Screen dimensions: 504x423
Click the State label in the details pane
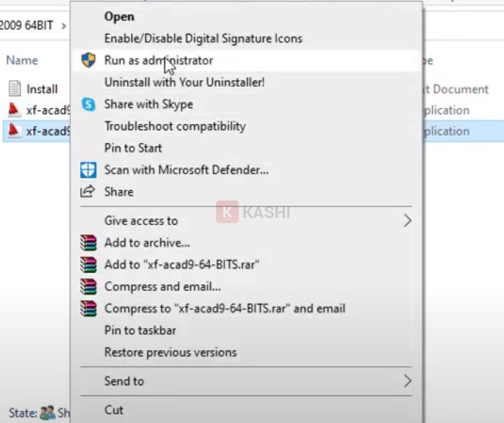pos(23,412)
